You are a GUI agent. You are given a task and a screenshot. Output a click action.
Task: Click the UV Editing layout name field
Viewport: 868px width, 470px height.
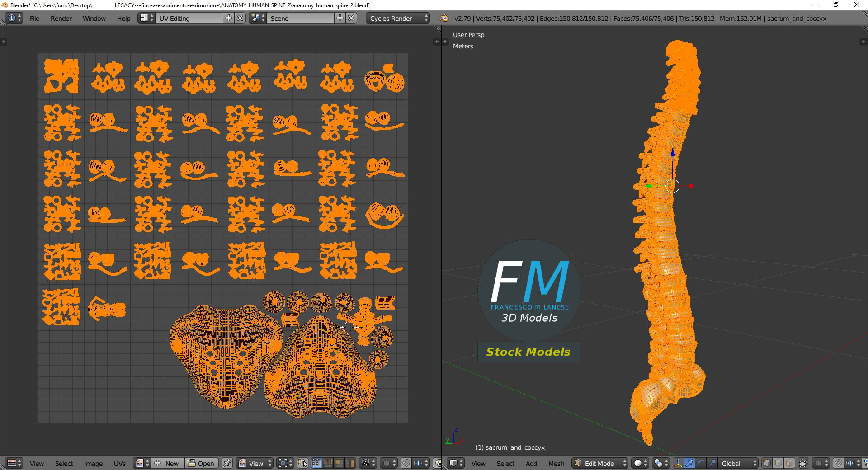[x=189, y=18]
